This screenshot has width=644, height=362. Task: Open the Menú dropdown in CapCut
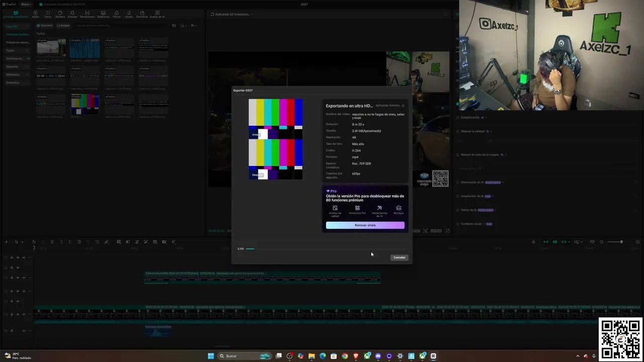pos(25,4)
